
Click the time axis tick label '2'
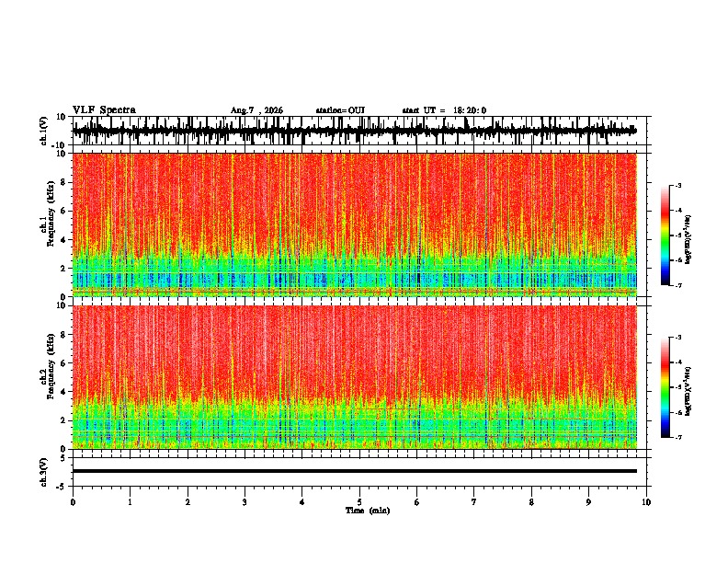click(x=188, y=502)
